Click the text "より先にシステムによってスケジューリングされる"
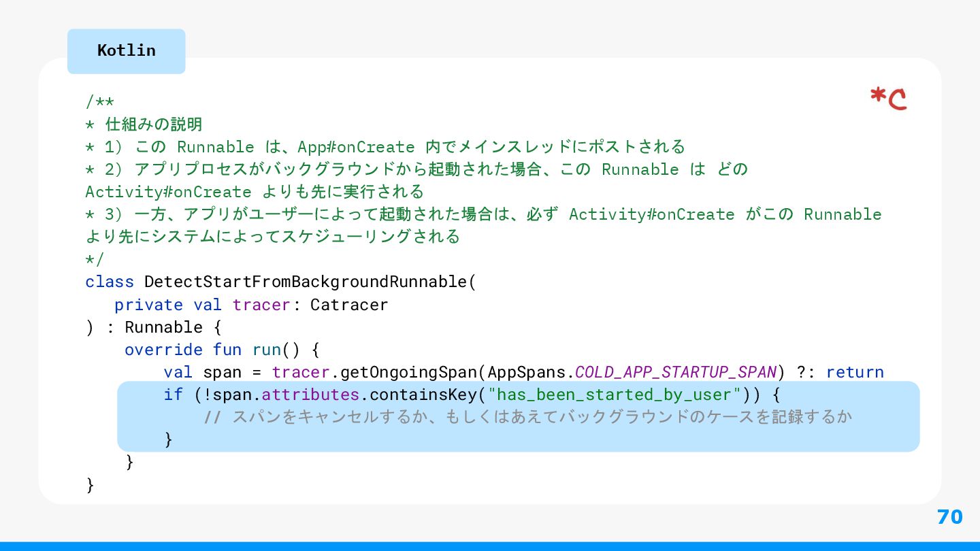980x551 pixels. [x=273, y=237]
